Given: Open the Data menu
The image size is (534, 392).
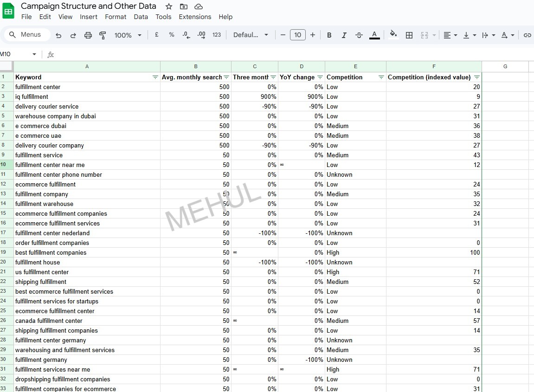Looking at the screenshot, I should coord(141,17).
